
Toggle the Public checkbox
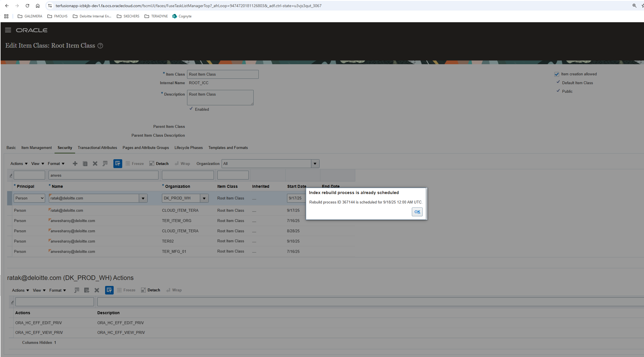click(x=558, y=91)
